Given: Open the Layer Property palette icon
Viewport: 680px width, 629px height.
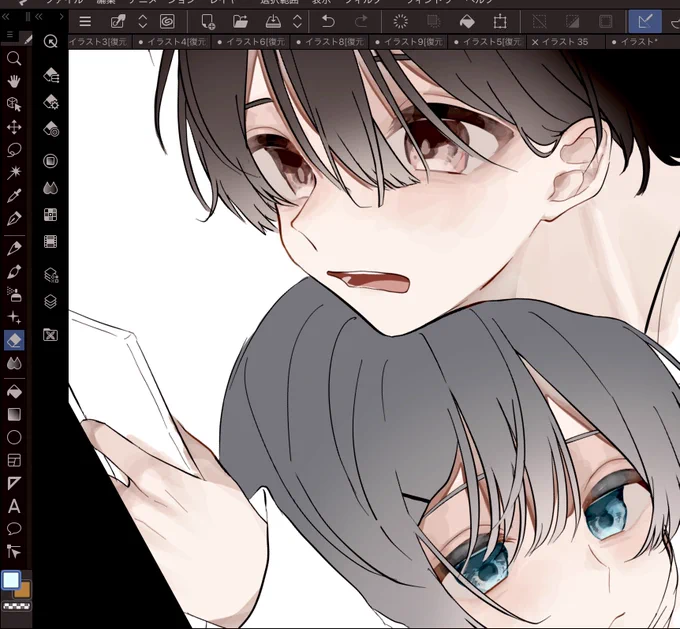Looking at the screenshot, I should click(x=51, y=275).
